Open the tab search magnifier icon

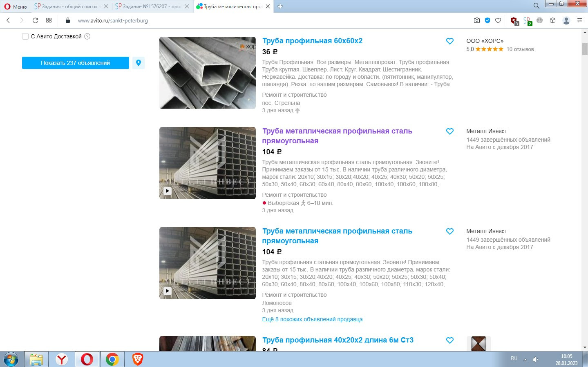tap(536, 6)
